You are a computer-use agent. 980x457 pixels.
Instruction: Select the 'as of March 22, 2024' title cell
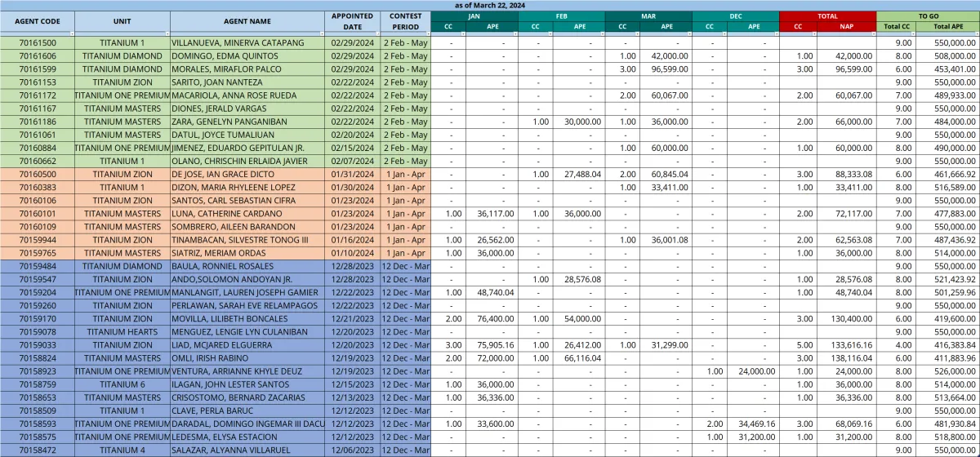pyautogui.click(x=490, y=5)
